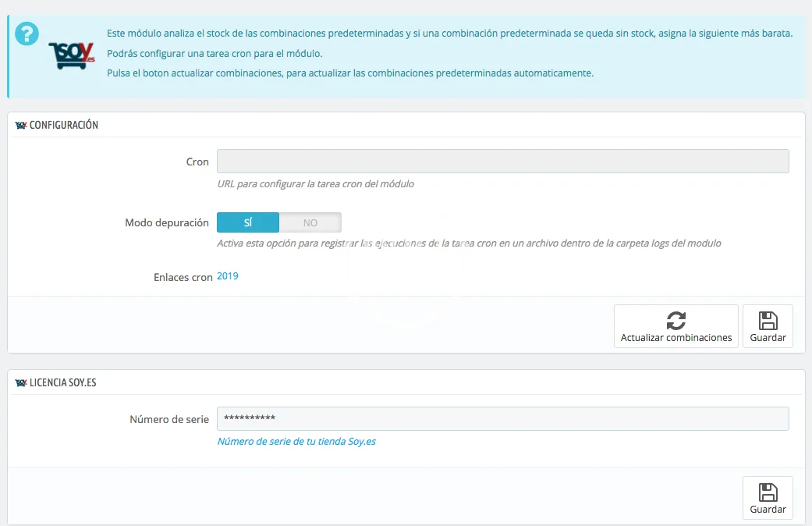Image resolution: width=812 pixels, height=526 pixels.
Task: Click the floppy disk Guardar icon in Licencia panel
Action: [768, 492]
